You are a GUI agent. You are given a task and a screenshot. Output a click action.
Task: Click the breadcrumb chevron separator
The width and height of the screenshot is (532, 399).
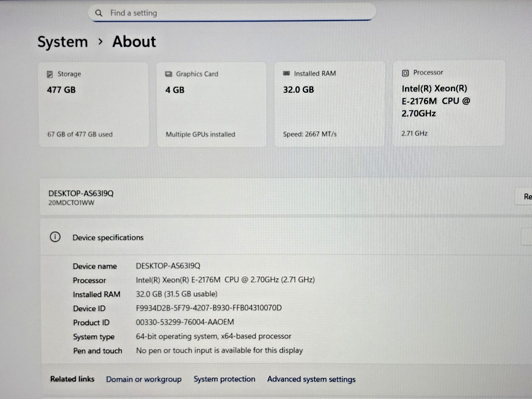pyautogui.click(x=100, y=42)
